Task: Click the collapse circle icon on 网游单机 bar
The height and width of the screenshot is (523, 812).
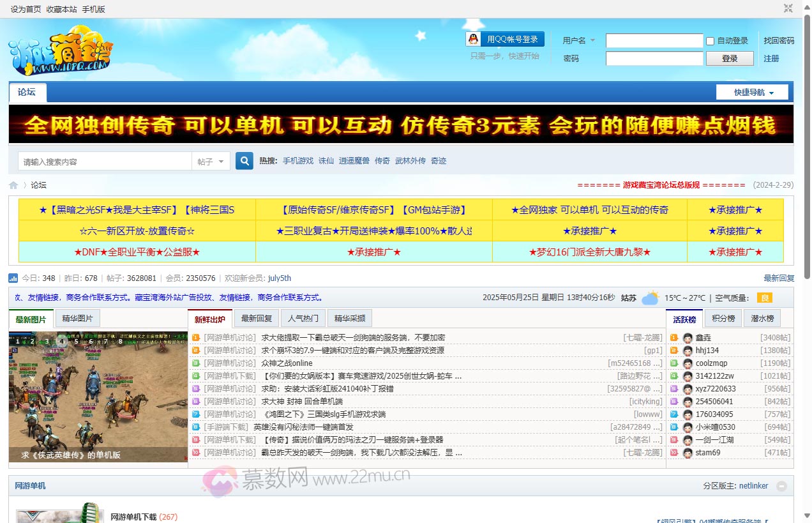Action: 783,486
